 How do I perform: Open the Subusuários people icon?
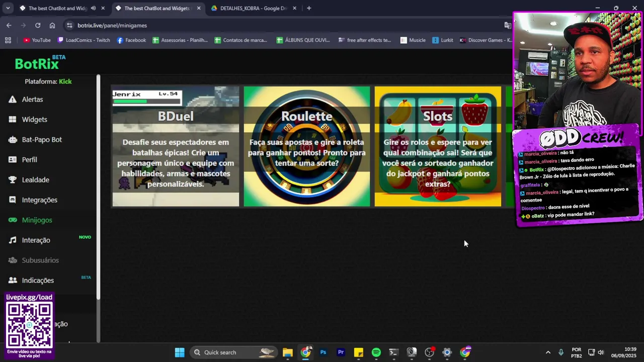click(12, 260)
